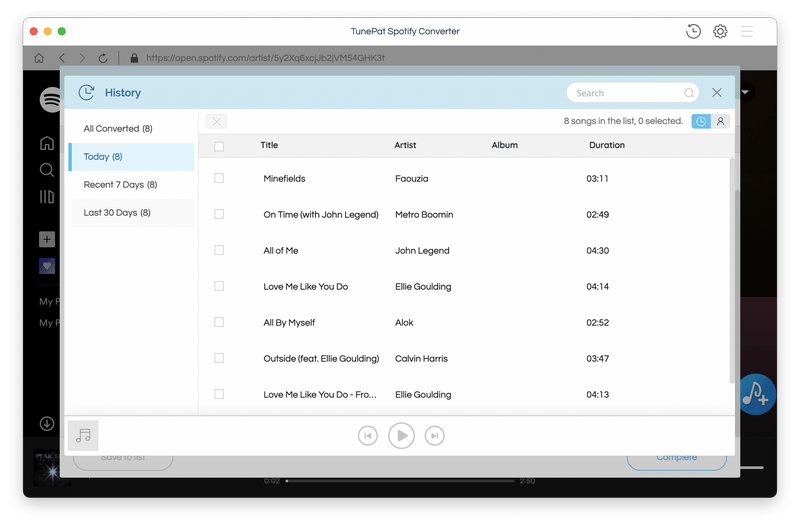Click the All By Myself title
The height and width of the screenshot is (526, 800).
pyautogui.click(x=289, y=322)
